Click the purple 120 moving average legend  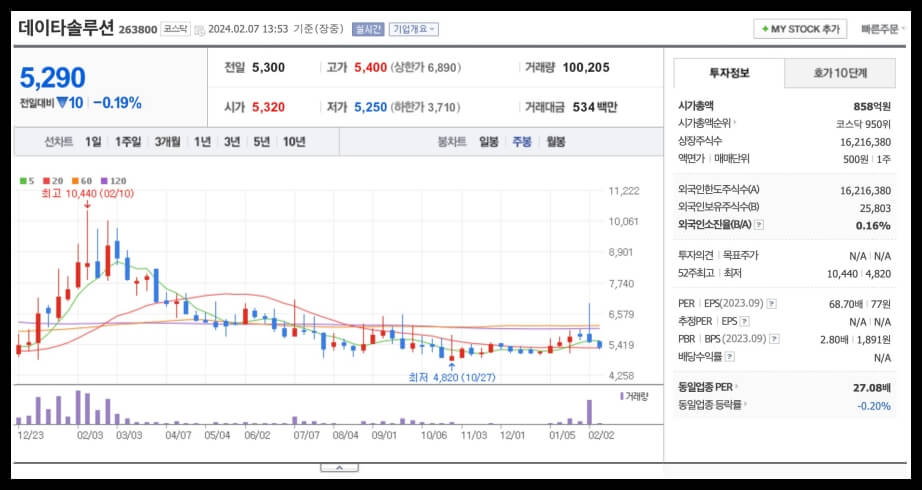(x=113, y=181)
